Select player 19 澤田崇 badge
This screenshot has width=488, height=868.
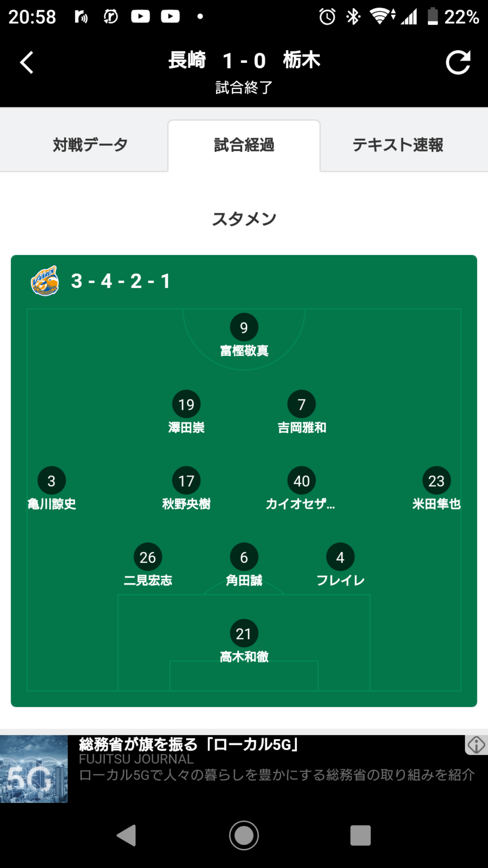[x=186, y=404]
